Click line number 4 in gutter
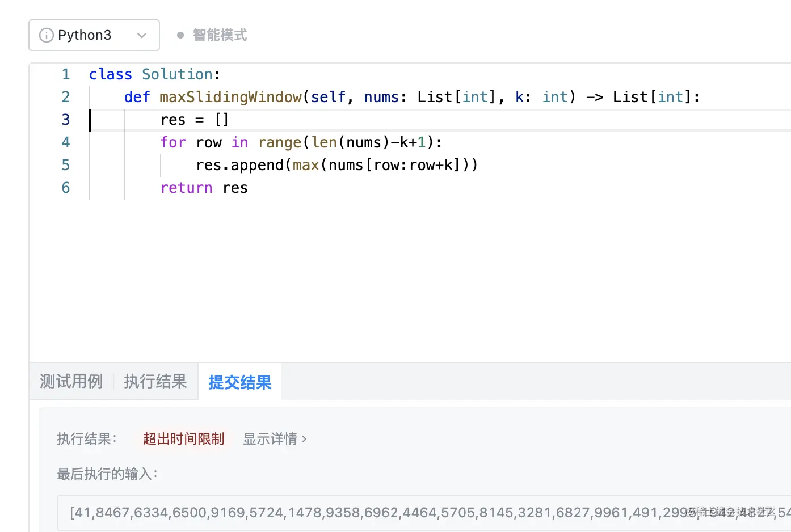This screenshot has width=791, height=532. tap(66, 142)
